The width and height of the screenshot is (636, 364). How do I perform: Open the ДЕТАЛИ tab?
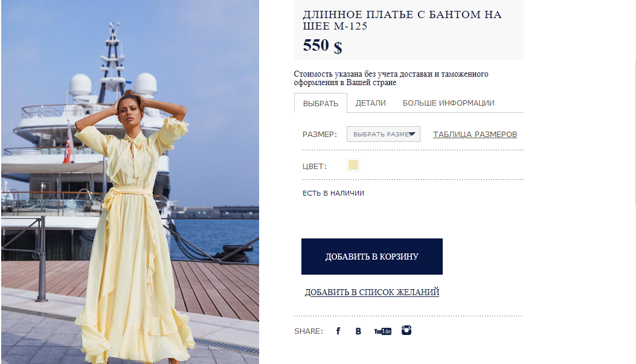[370, 103]
